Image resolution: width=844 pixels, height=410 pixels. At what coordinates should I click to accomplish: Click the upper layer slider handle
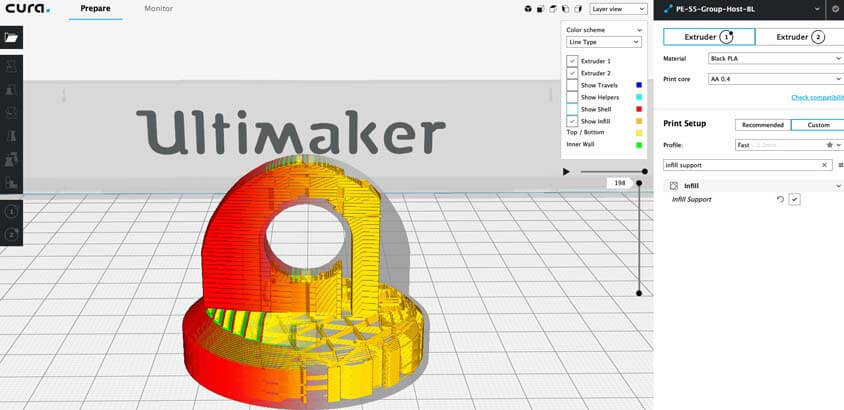click(639, 183)
